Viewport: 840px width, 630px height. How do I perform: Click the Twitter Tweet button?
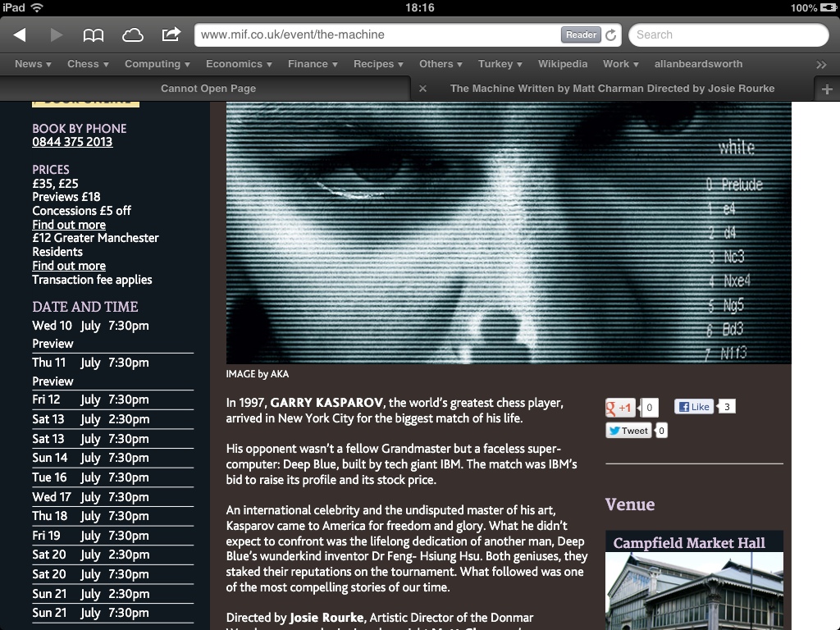tap(628, 431)
